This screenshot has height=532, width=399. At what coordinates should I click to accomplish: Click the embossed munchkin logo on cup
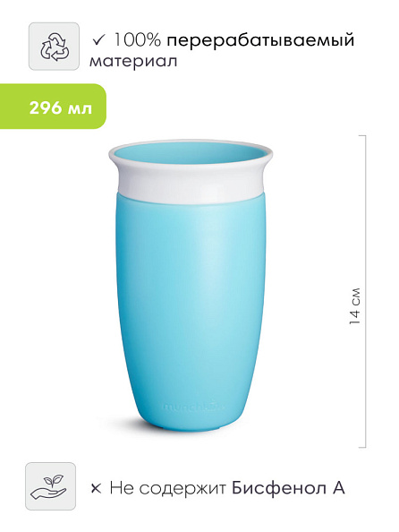193,406
